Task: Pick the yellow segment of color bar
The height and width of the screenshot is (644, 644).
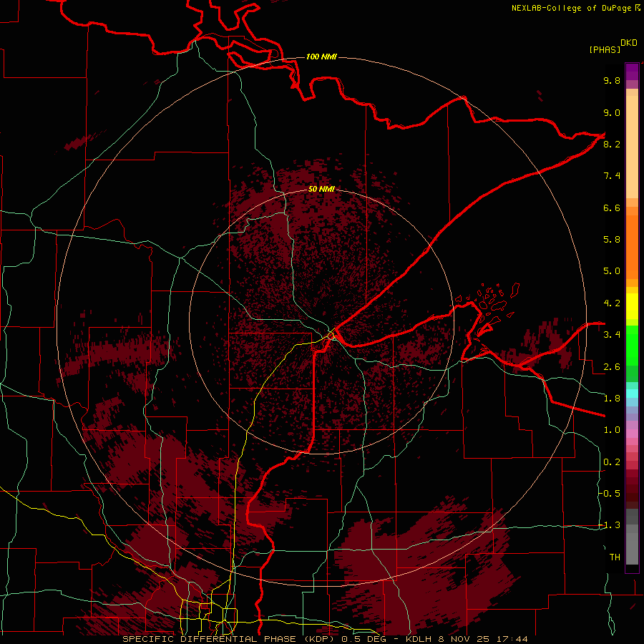Action: (x=632, y=306)
